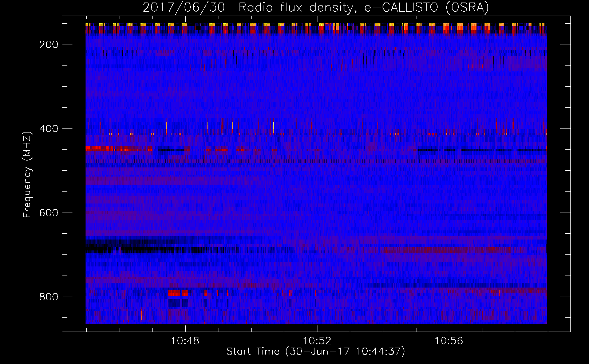Image resolution: width=589 pixels, height=364 pixels.
Task: Click the "Frequency (MHZ)" axis label
Action: click(27, 174)
